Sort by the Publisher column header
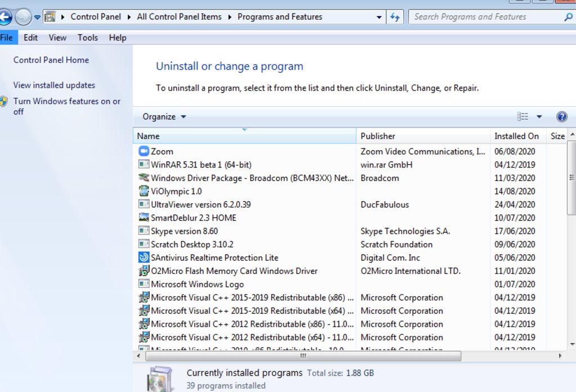This screenshot has height=392, width=576. (423, 136)
